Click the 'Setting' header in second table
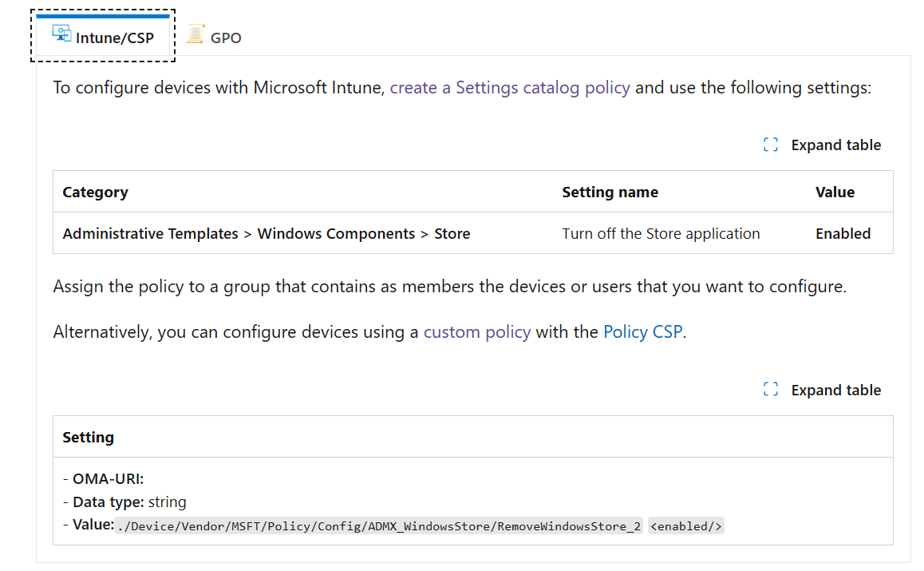Image resolution: width=924 pixels, height=571 pixels. [89, 437]
